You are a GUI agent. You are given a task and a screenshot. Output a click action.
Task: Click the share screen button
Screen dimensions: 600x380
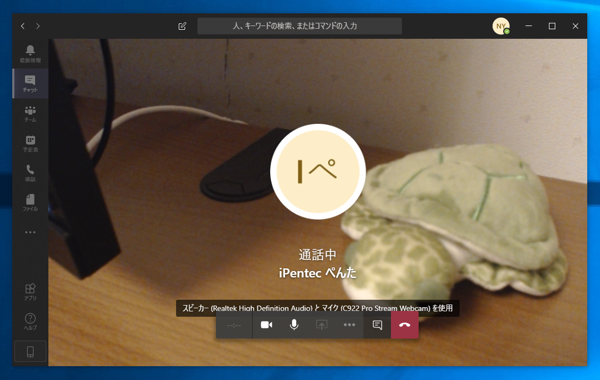[321, 325]
